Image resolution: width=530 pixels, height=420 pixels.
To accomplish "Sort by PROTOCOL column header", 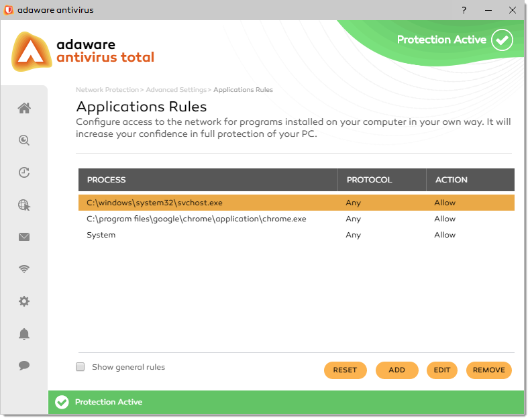I will tap(382, 180).
